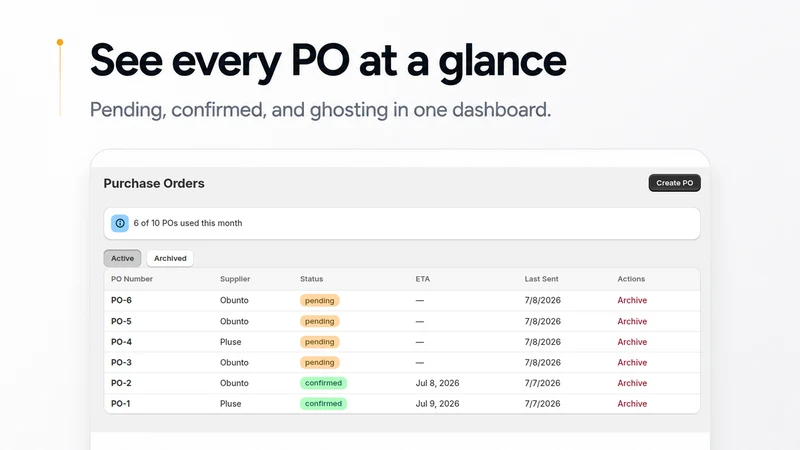Select the Last Sent column header
800x450 pixels.
click(541, 279)
